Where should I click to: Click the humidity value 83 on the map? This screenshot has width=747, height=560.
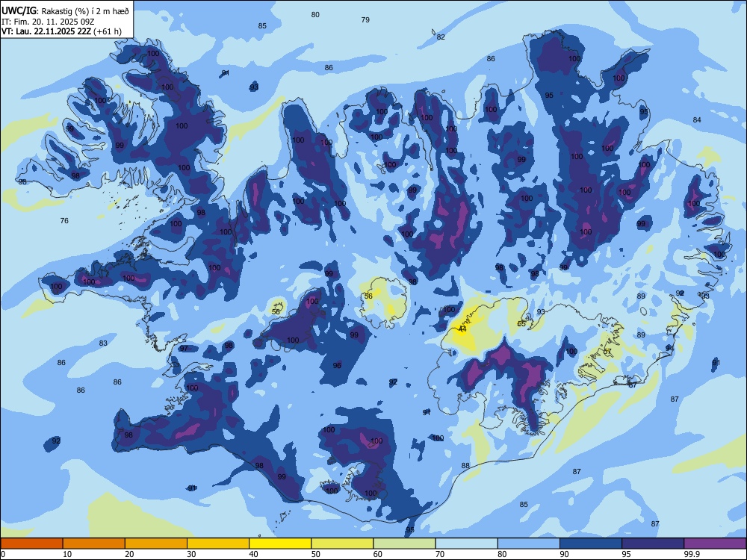tap(103, 343)
